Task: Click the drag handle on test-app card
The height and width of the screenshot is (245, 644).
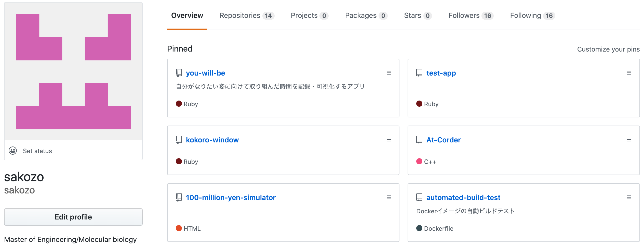Action: pyautogui.click(x=629, y=73)
